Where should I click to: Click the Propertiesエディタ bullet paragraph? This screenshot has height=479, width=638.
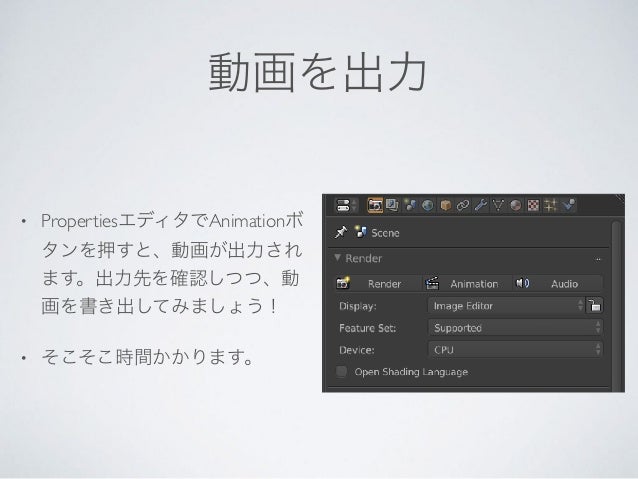pyautogui.click(x=172, y=263)
